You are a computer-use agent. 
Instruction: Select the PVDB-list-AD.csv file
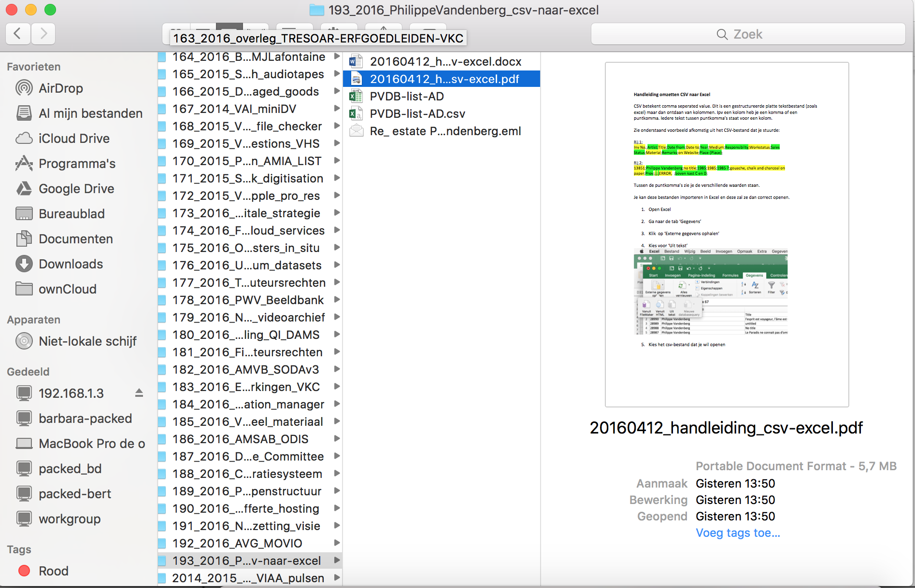(417, 114)
